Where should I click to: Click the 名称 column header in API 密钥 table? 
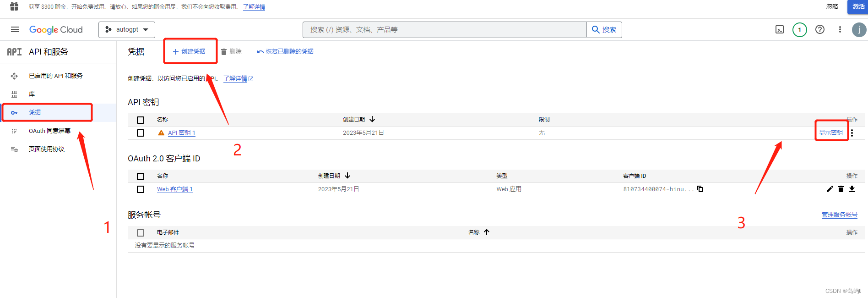point(163,119)
